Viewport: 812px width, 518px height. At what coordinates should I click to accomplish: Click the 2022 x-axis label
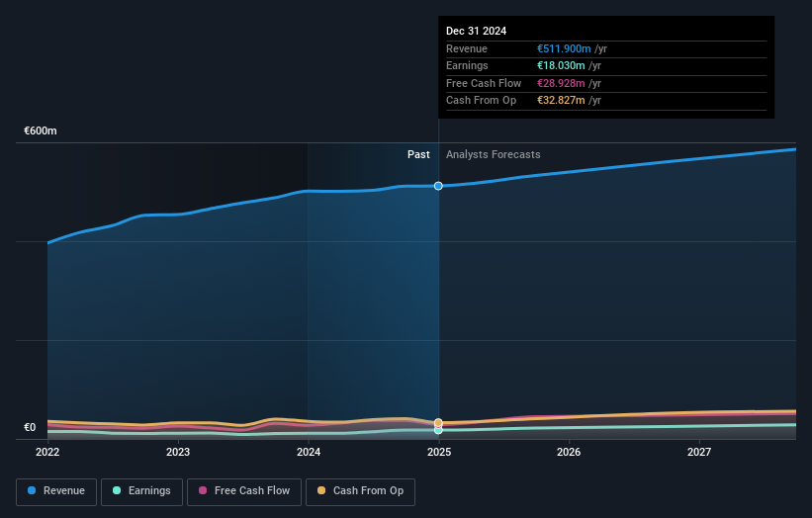[47, 452]
